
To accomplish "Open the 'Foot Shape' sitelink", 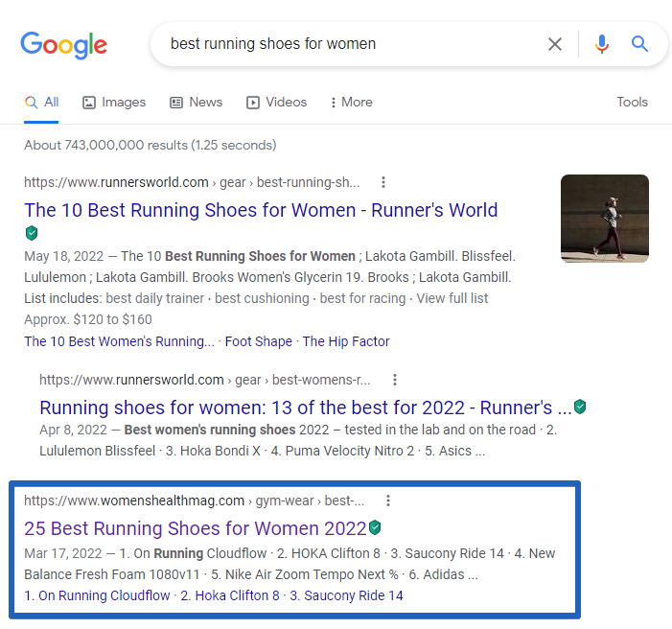I will click(259, 341).
